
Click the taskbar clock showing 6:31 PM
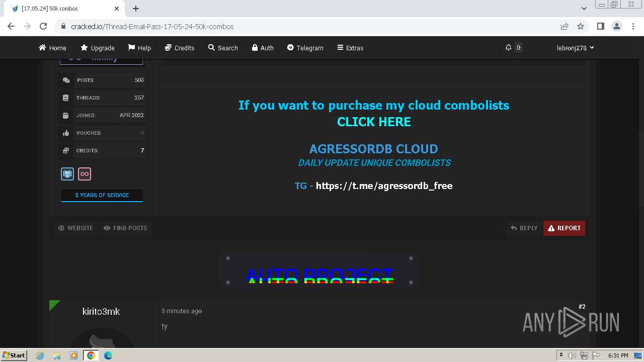[x=618, y=355]
